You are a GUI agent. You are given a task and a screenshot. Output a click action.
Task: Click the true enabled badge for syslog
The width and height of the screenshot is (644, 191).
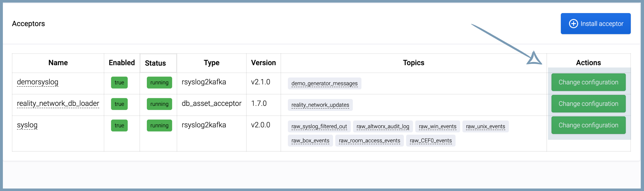119,126
